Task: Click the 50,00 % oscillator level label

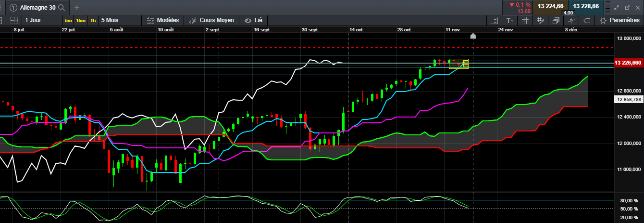Action: tap(629, 209)
